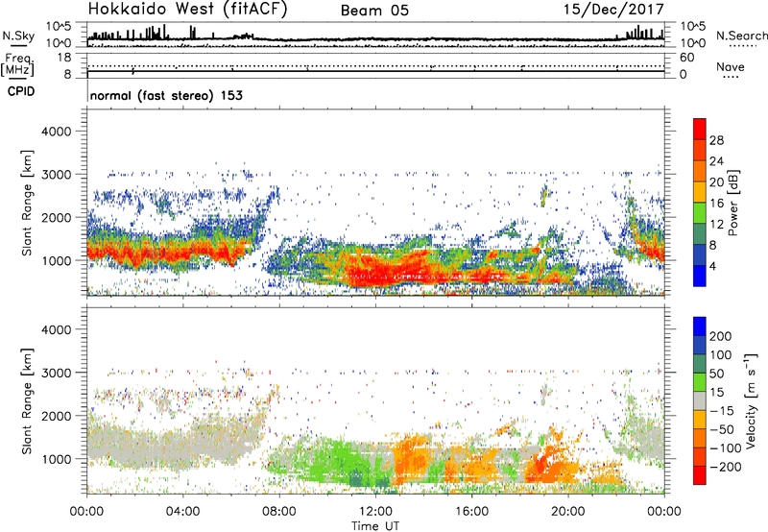768x532 pixels.
Task: Click the 'Time UT' axis label
Action: coord(375,526)
